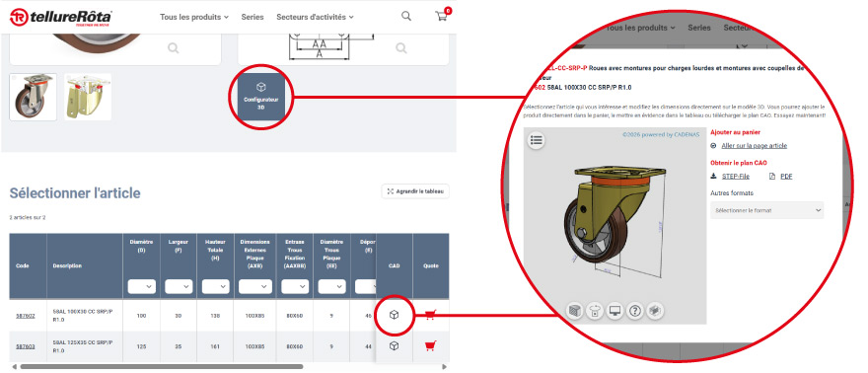Select the caster wheel photo thumbnail
Screen dimensions: 868x373
pos(34,97)
